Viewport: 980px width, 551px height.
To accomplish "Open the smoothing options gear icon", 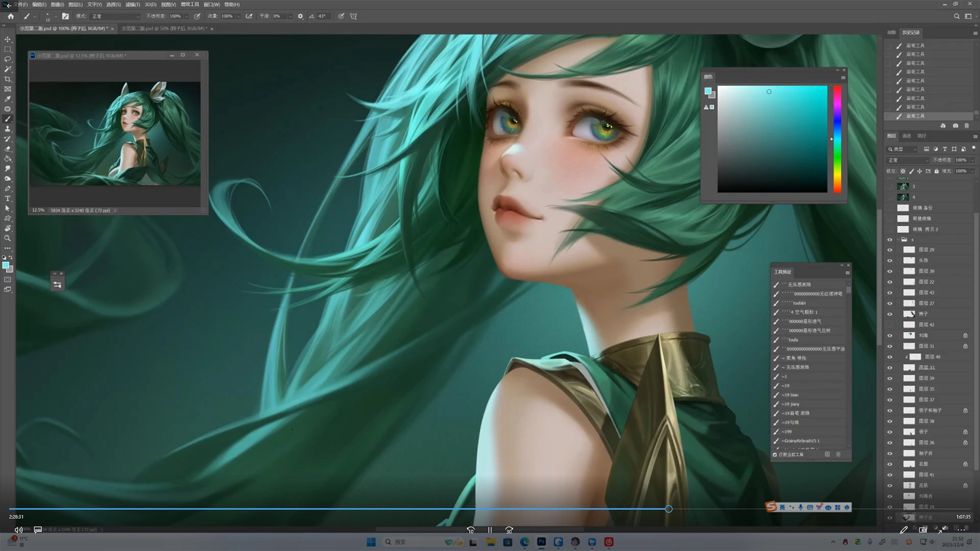I will (301, 16).
